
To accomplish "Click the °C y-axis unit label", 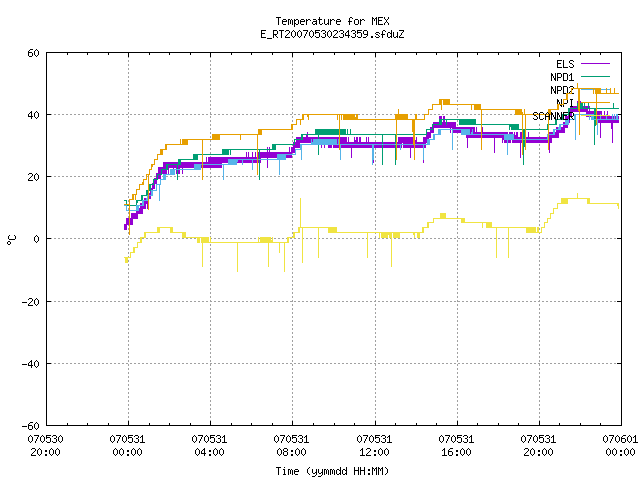I will (11, 240).
